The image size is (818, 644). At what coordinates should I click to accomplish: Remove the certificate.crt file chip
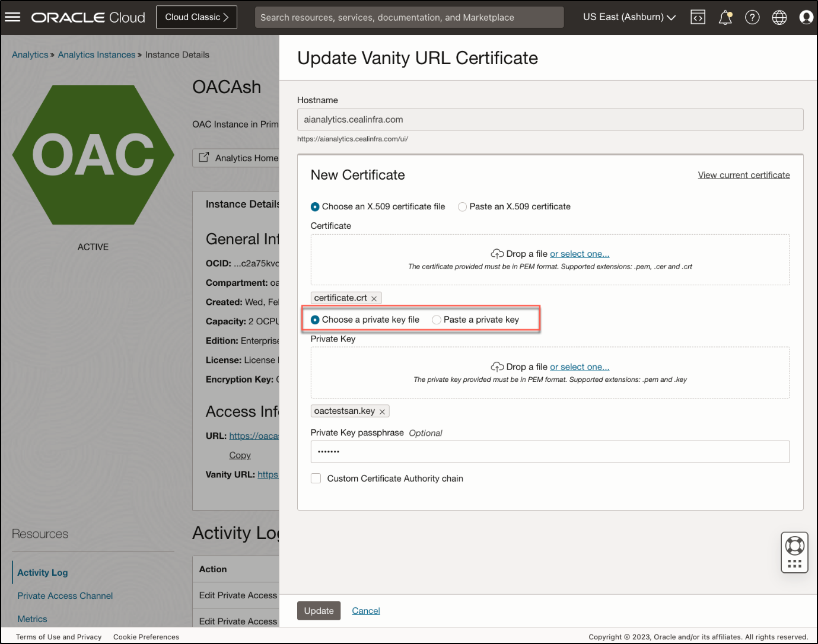(x=374, y=298)
